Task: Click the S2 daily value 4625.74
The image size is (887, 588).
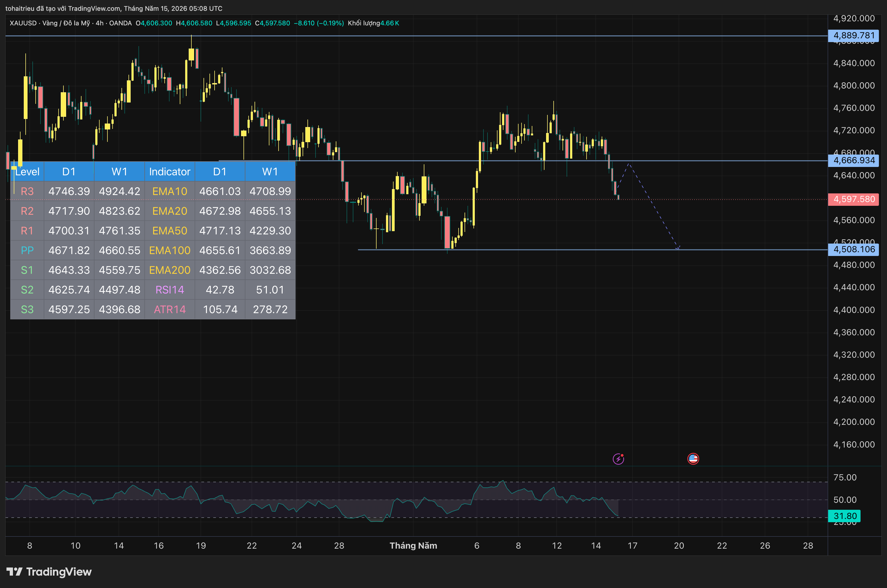Action: point(69,290)
